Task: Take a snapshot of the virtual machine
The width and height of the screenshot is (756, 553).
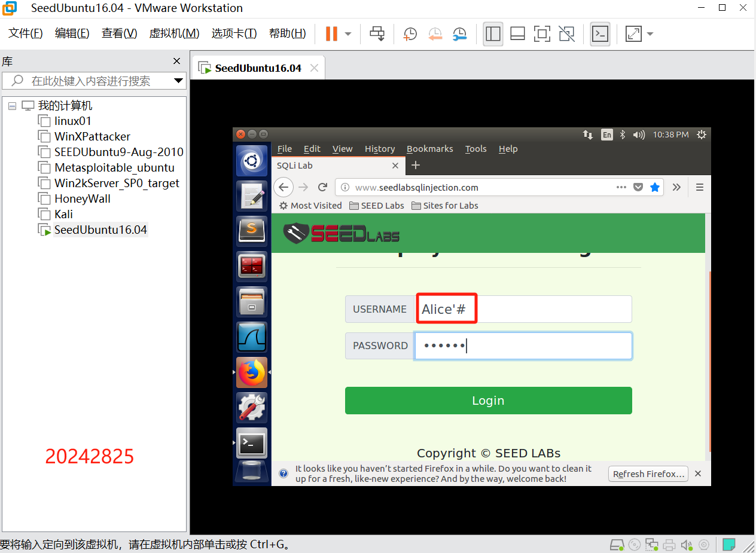Action: (410, 34)
